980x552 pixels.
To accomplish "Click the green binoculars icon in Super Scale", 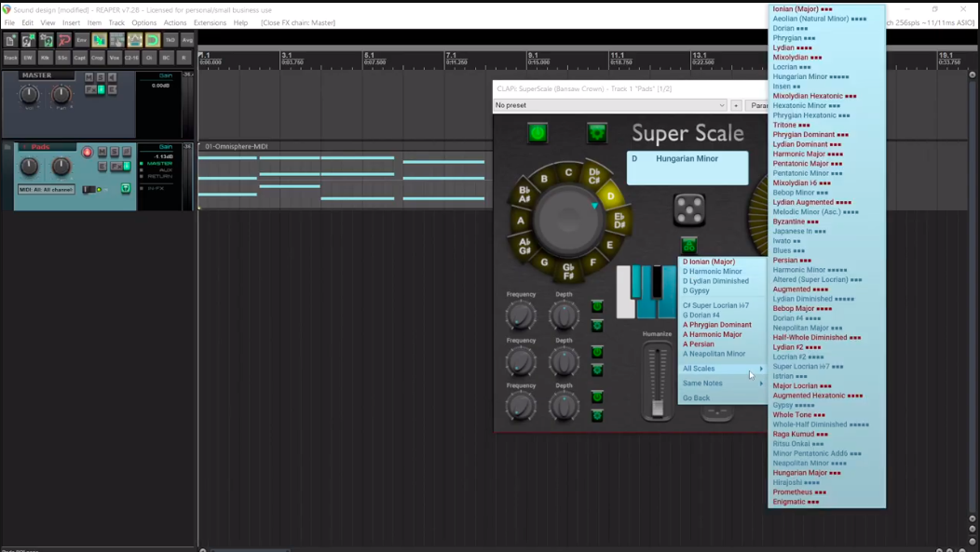I will [688, 246].
